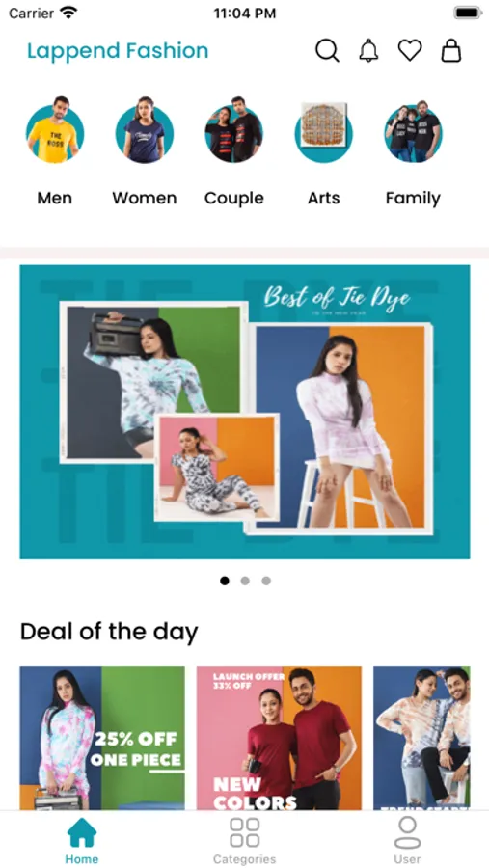The image size is (489, 868).
Task: Select the first carousel page dot
Action: (x=225, y=581)
